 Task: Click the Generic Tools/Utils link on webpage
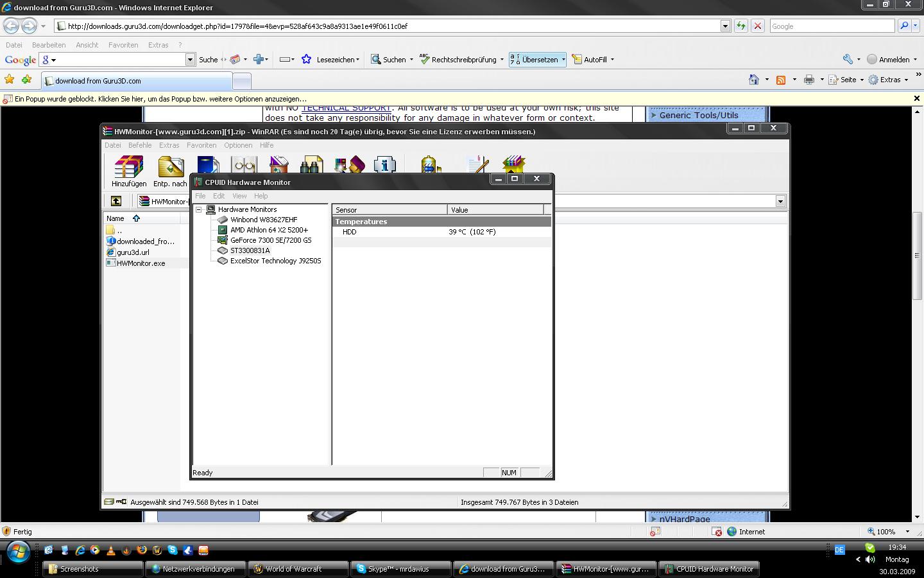[699, 116]
